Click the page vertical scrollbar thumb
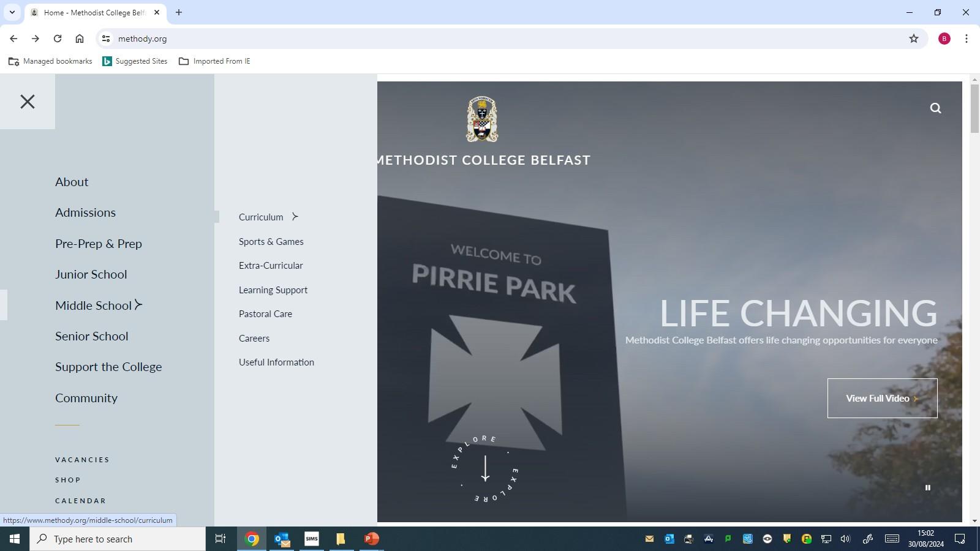The height and width of the screenshot is (551, 980). point(974,108)
